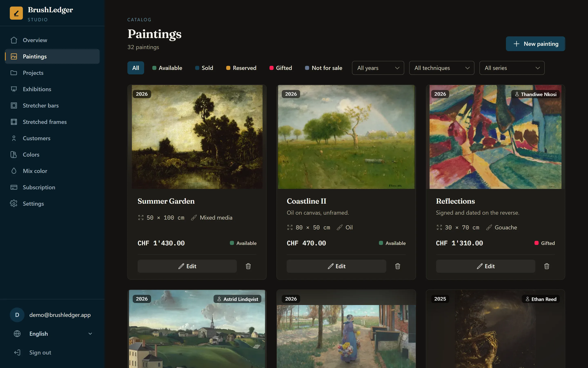Image resolution: width=588 pixels, height=368 pixels.
Task: Click the Subscription card icon
Action: pos(14,187)
